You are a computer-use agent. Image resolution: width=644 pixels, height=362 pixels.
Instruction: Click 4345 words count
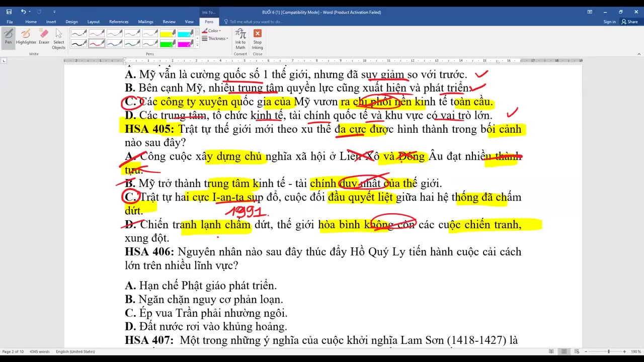[x=40, y=351]
